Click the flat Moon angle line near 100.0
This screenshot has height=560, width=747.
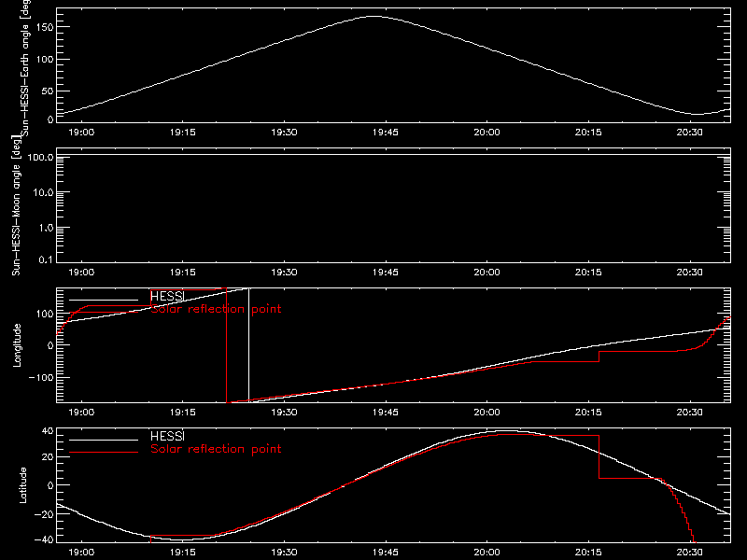pyautogui.click(x=393, y=155)
